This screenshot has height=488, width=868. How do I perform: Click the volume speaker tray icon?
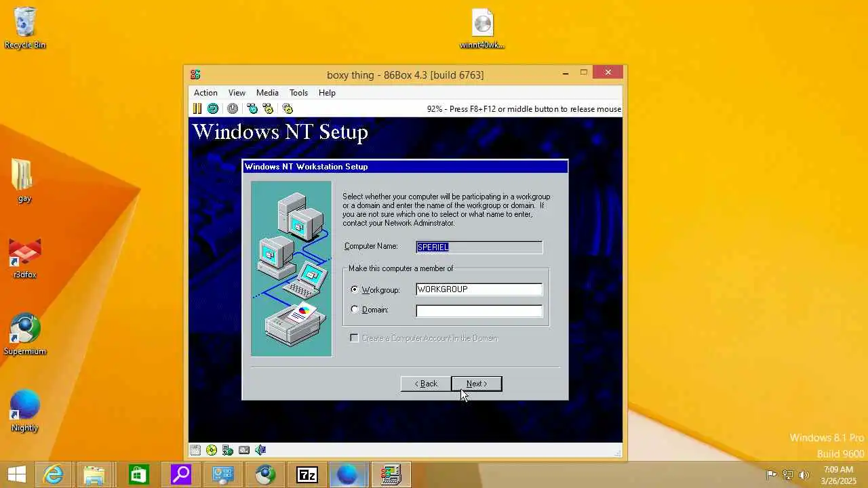(804, 475)
